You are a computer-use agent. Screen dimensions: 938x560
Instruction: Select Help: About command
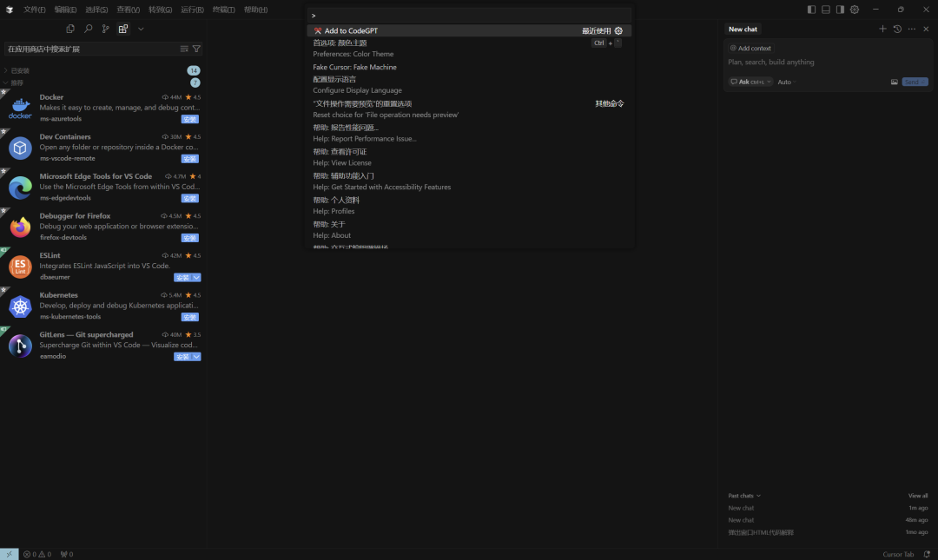click(x=469, y=230)
